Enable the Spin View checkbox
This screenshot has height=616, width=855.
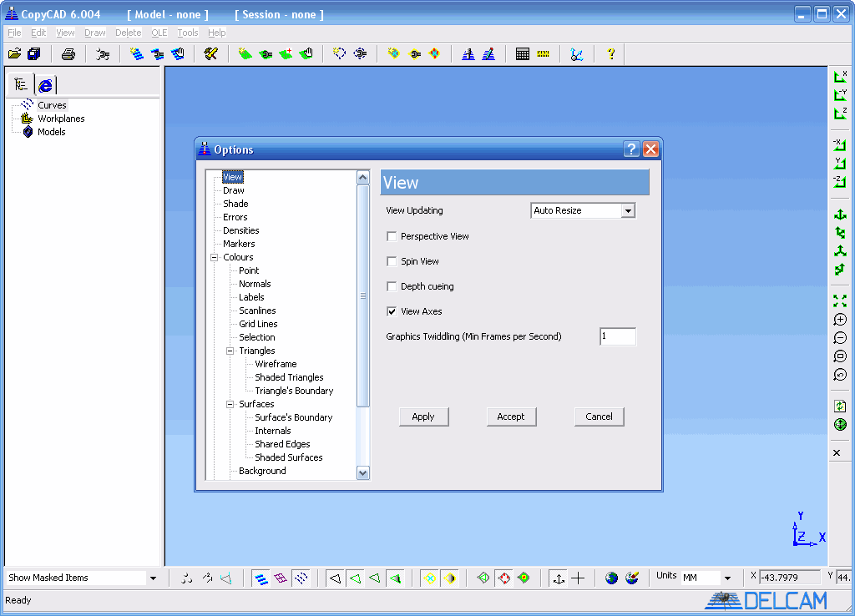point(392,261)
